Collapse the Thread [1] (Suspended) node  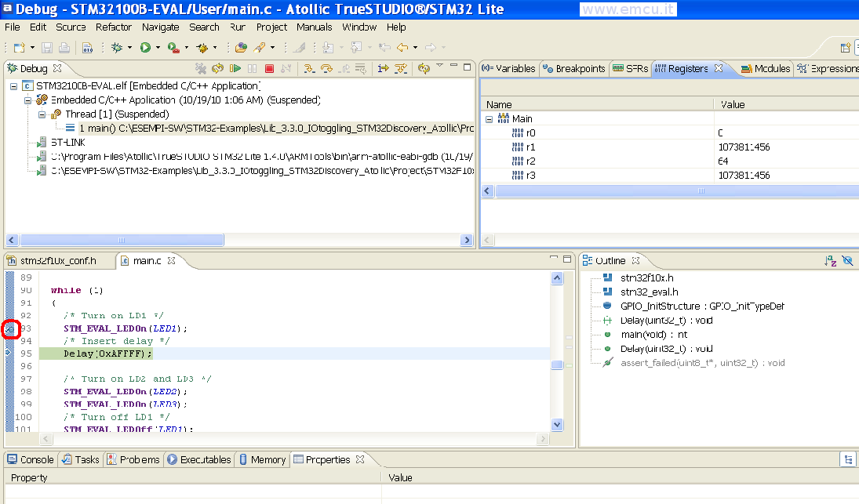click(42, 114)
